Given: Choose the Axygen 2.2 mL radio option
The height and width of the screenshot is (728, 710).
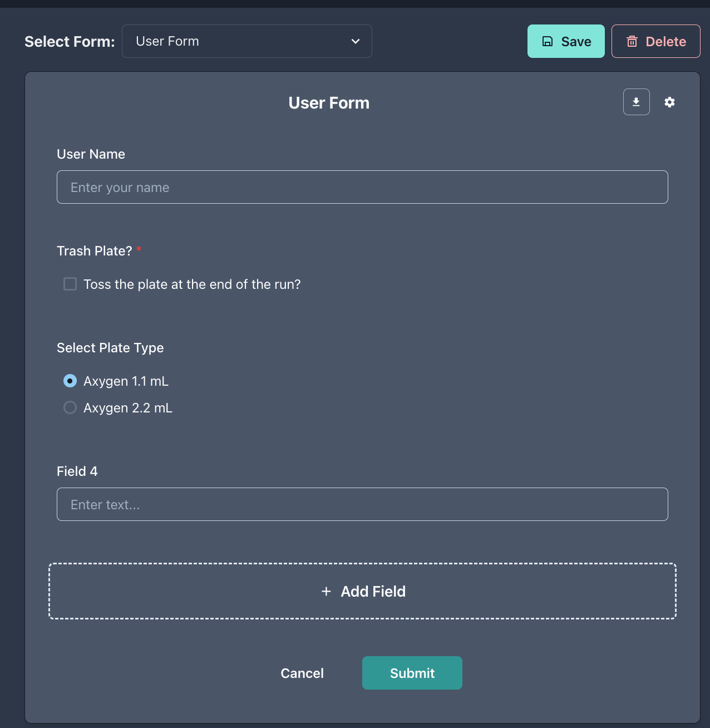Looking at the screenshot, I should [70, 407].
